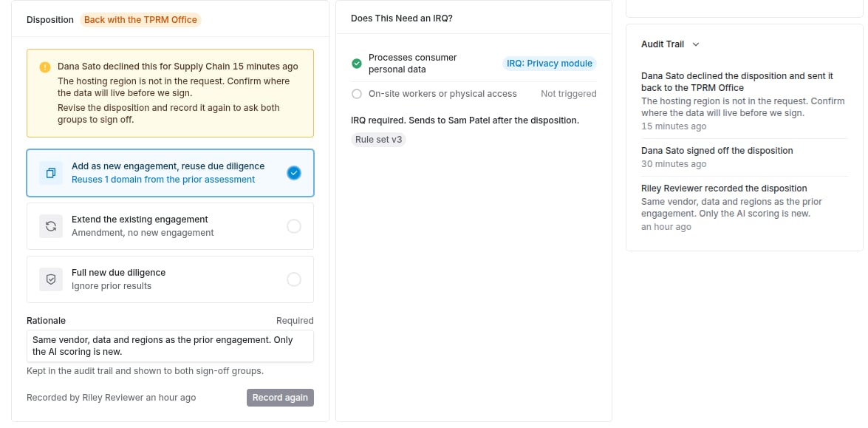The height and width of the screenshot is (428, 868).
Task: Select the Extend the existing engagement radio button
Action: [294, 226]
